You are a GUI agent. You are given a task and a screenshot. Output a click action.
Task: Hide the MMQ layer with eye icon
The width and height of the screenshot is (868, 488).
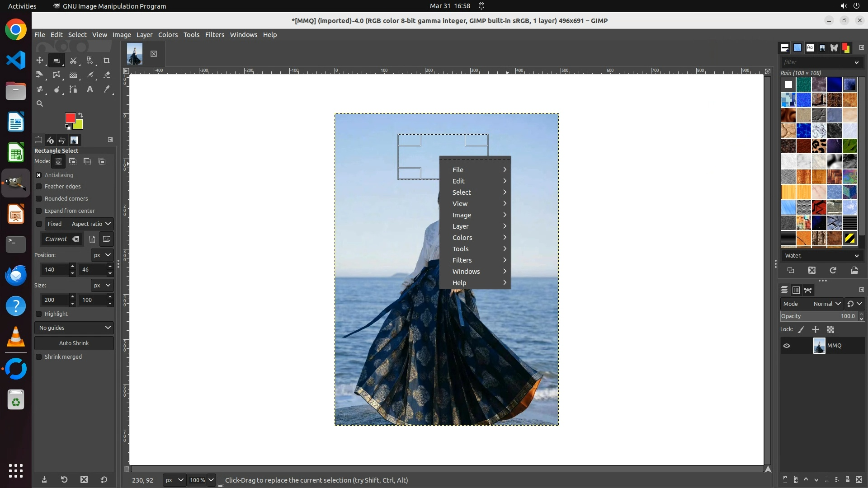(x=787, y=346)
